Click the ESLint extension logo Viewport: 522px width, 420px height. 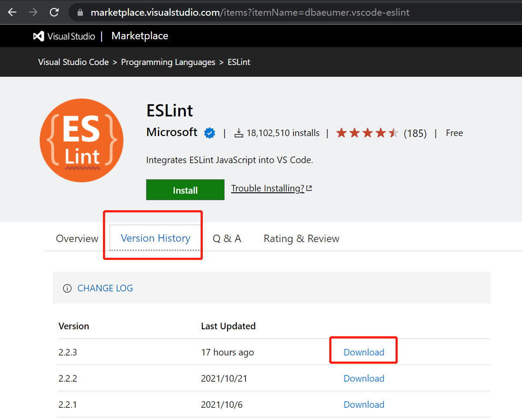[x=82, y=140]
